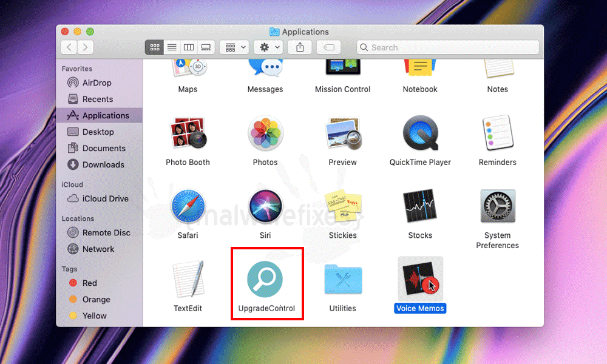Select the Notebook app icon
Screen dimensions: 607x364
[420, 68]
